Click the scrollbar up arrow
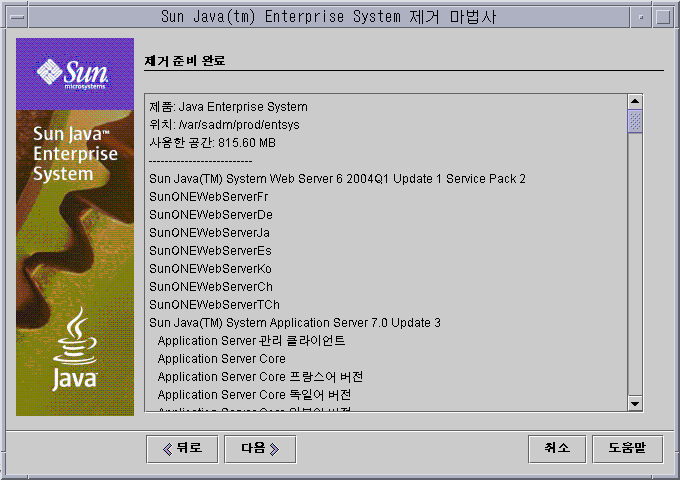680x480 pixels. click(635, 101)
